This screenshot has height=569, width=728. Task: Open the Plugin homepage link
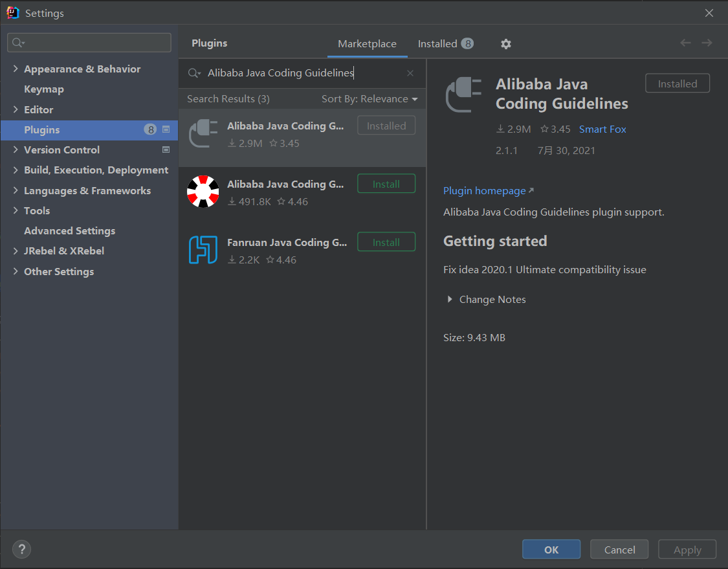click(x=489, y=190)
